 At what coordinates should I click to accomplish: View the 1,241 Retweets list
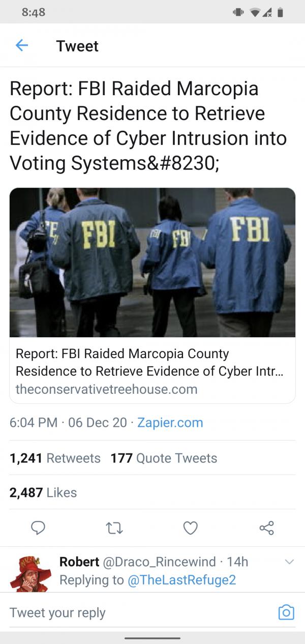(x=55, y=458)
